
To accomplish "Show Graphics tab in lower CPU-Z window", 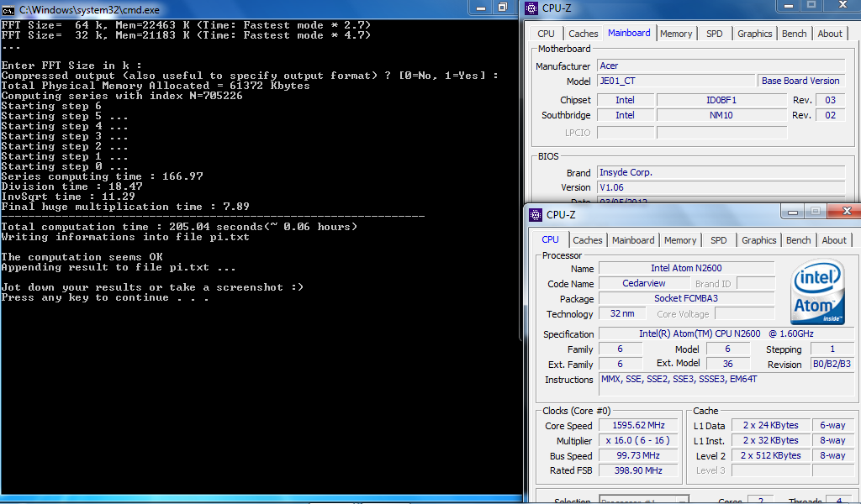I will coord(759,240).
